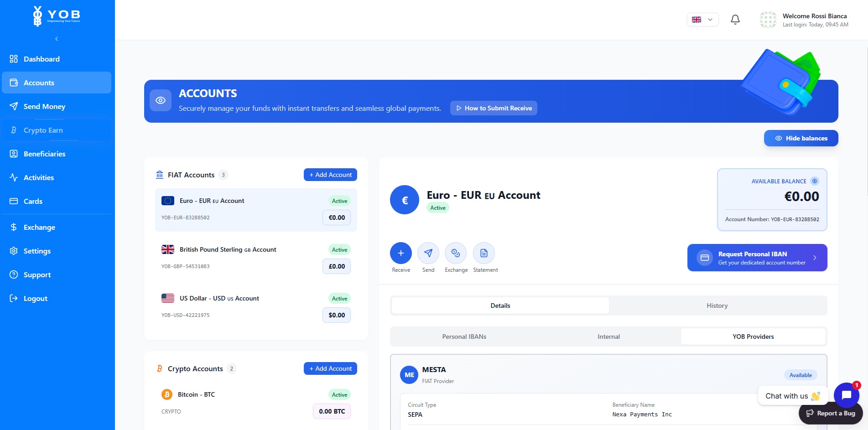Image resolution: width=868 pixels, height=430 pixels.
Task: Open the language flag dropdown
Action: pyautogui.click(x=702, y=20)
